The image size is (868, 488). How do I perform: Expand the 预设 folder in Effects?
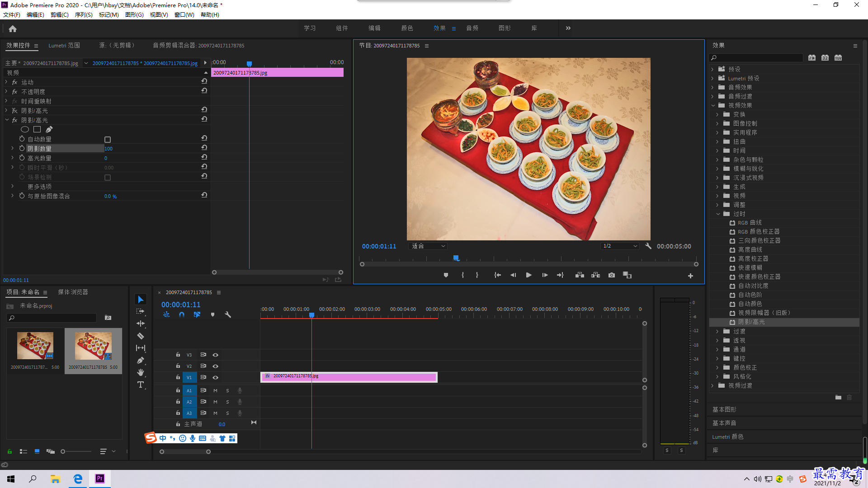(x=712, y=69)
